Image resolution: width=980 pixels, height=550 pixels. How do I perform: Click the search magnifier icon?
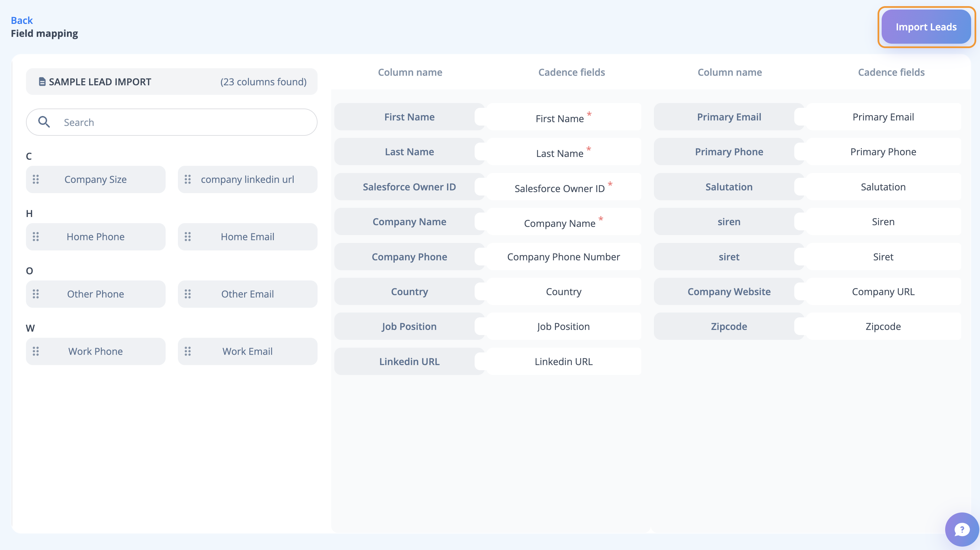[x=44, y=122]
